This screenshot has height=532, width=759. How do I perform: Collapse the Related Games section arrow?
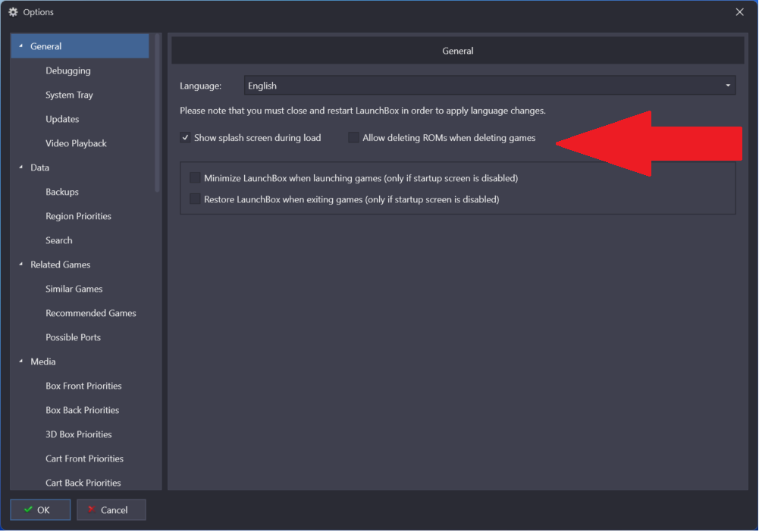click(x=20, y=264)
